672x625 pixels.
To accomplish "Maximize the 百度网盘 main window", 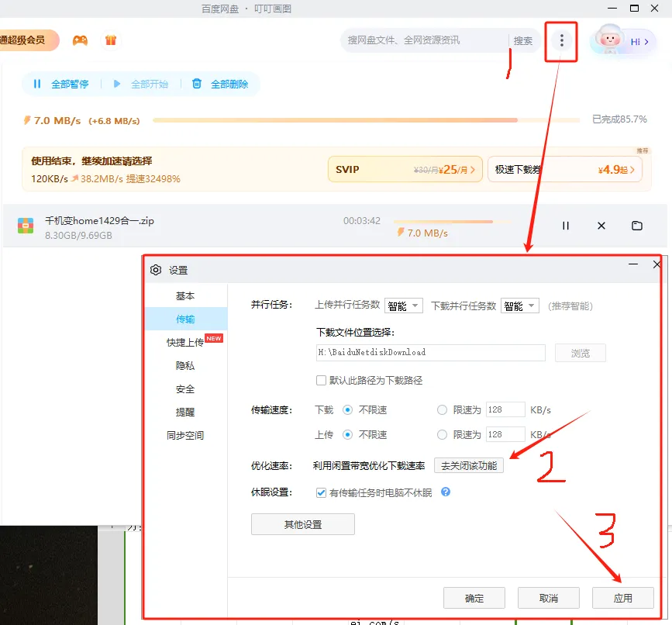I will pos(634,9).
